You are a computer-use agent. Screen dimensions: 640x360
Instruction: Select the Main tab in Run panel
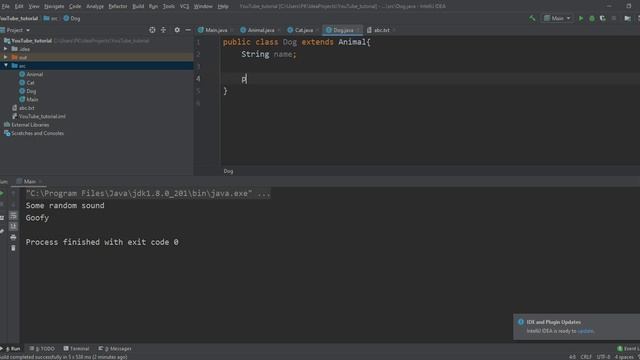29,181
